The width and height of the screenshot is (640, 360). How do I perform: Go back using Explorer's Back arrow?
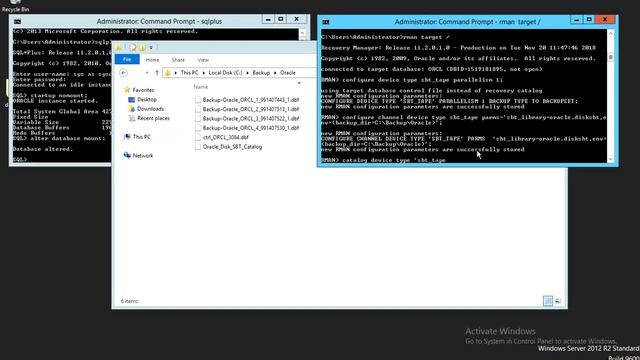pyautogui.click(x=123, y=73)
